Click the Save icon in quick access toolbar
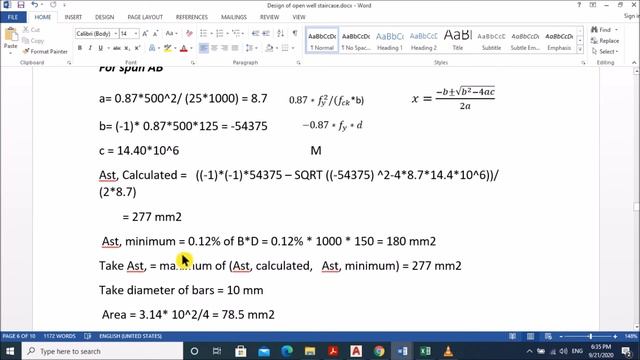Image resolution: width=640 pixels, height=360 pixels. pyautogui.click(x=21, y=5)
